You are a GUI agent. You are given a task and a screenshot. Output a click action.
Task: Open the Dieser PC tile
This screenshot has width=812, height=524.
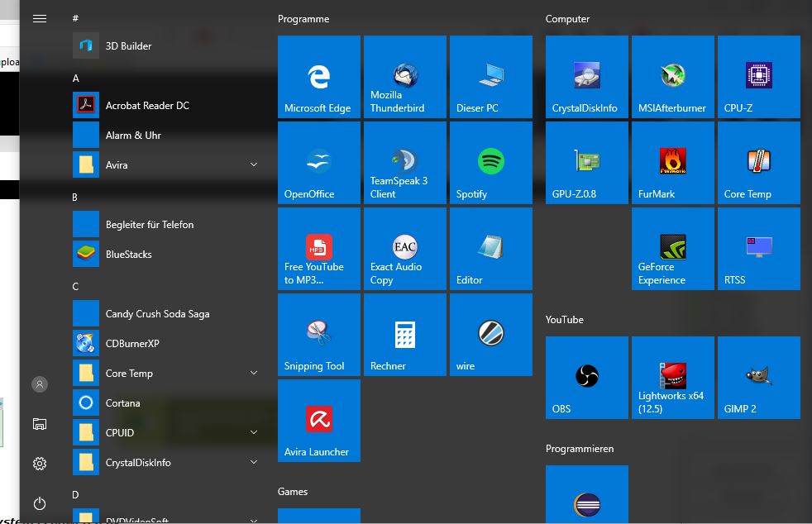click(x=491, y=77)
